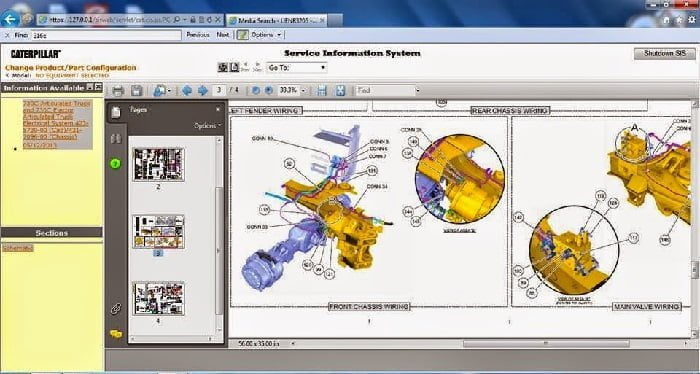The image size is (700, 374).
Task: Show the comments bubbles panel
Action: (116, 334)
